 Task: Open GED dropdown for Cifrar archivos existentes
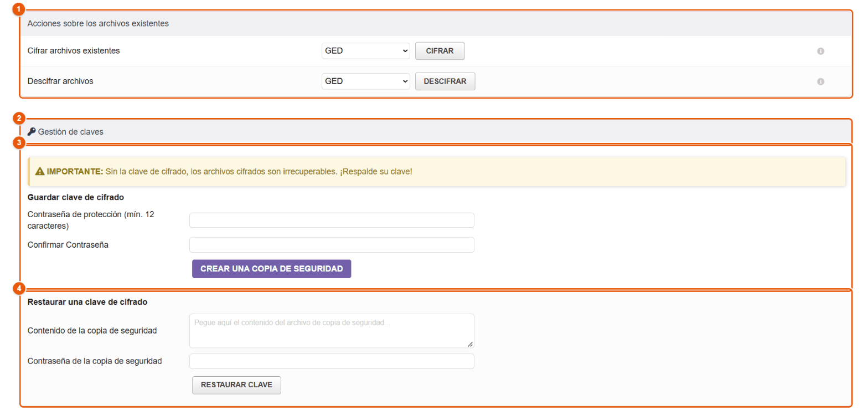point(366,51)
